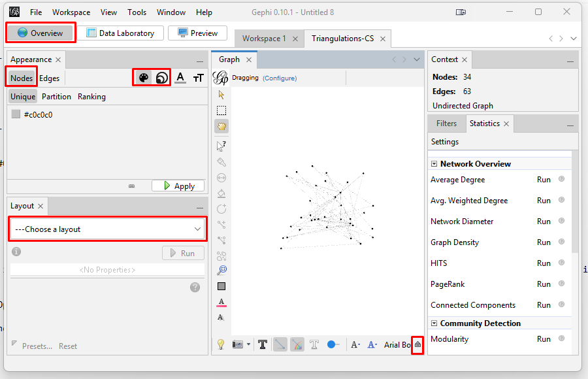The image size is (588, 379).
Task: Click the Configure link for dragging
Action: (280, 78)
